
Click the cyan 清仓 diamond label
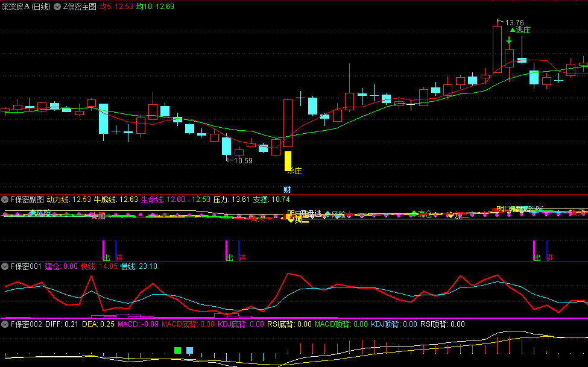coord(422,214)
